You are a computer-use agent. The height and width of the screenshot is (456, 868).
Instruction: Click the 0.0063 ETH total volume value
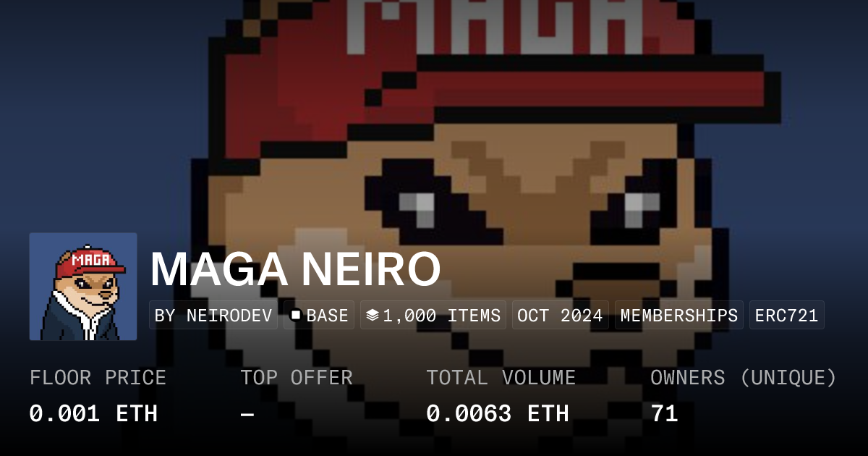(x=498, y=414)
